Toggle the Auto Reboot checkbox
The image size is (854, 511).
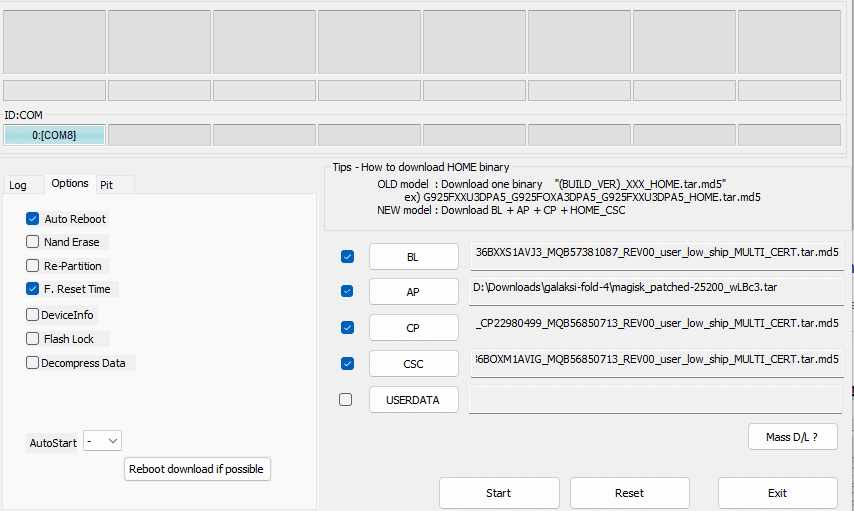(33, 219)
